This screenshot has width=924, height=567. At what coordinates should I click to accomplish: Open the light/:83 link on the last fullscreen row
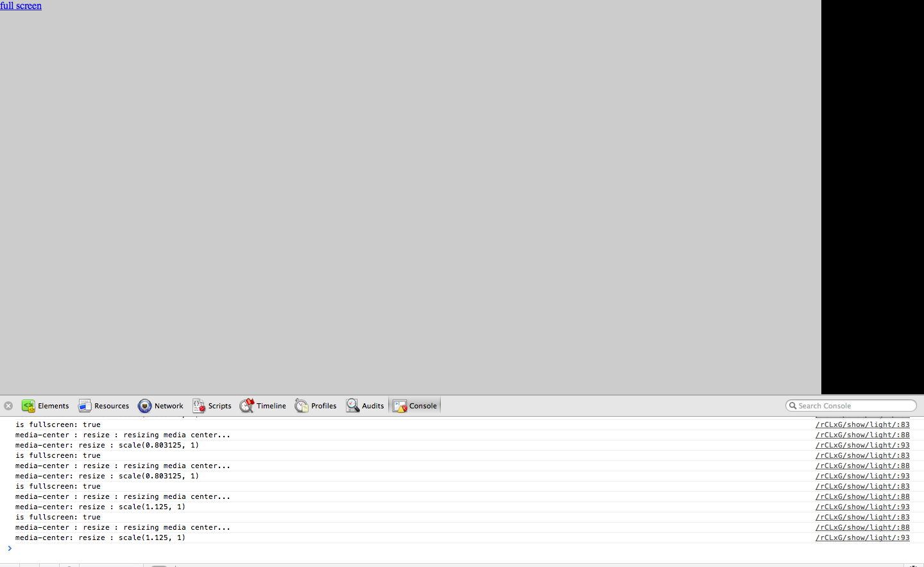(x=862, y=517)
